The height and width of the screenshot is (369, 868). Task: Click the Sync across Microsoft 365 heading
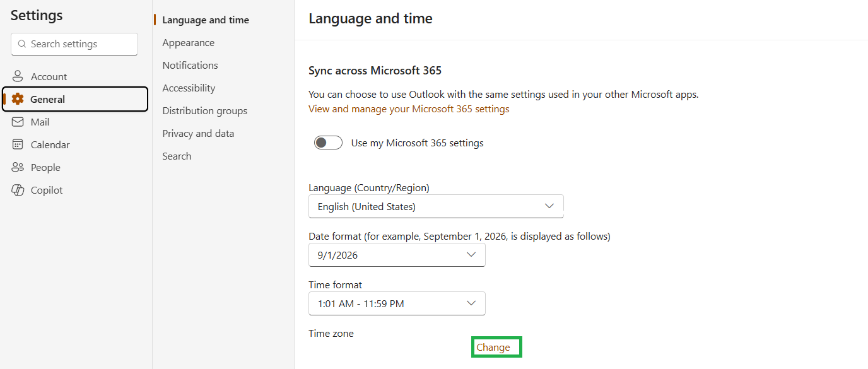pyautogui.click(x=375, y=71)
